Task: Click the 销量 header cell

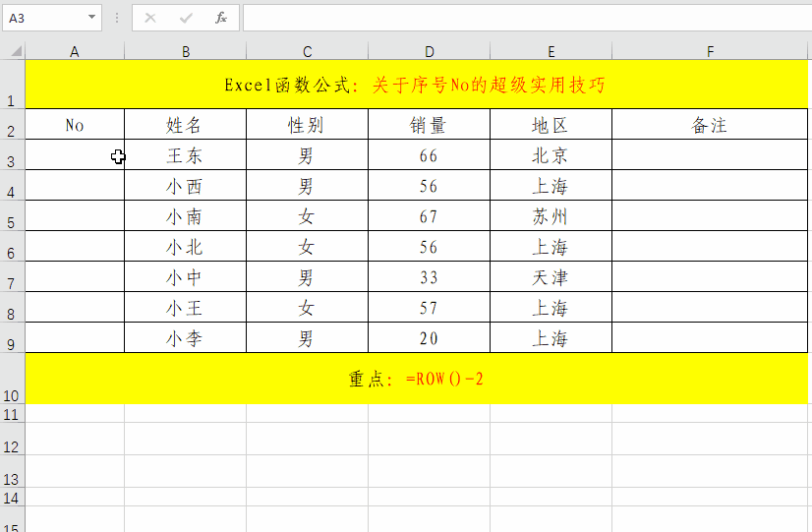Action: click(x=429, y=124)
